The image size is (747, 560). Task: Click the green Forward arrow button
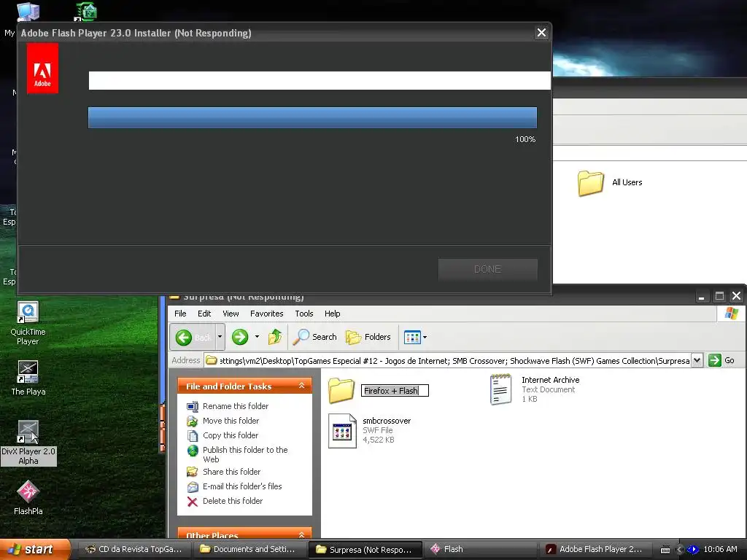point(240,337)
